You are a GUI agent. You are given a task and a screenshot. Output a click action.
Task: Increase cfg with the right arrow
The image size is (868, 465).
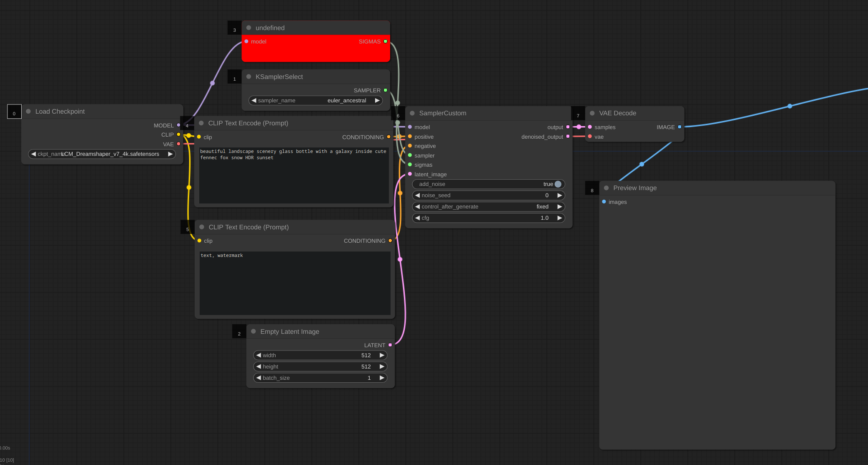click(559, 218)
